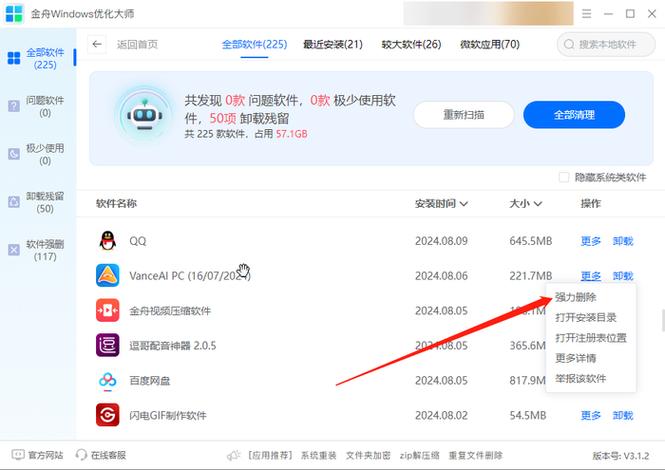The image size is (665, 470).
Task: Click the 全部软件 grid icon in sidebar
Action: [x=14, y=58]
